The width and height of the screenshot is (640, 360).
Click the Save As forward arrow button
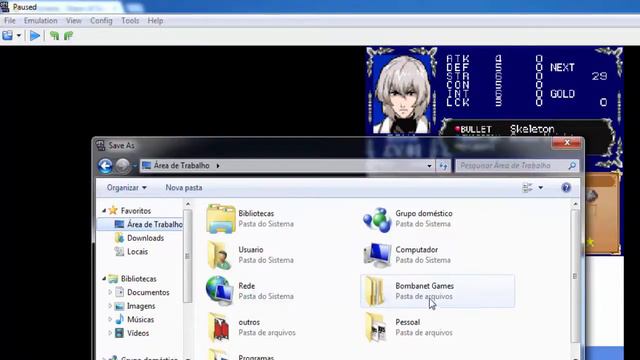click(122, 166)
